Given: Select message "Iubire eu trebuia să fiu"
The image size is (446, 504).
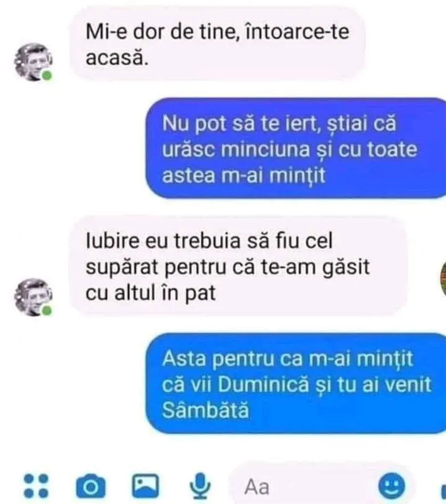Looking at the screenshot, I should coord(239,266).
